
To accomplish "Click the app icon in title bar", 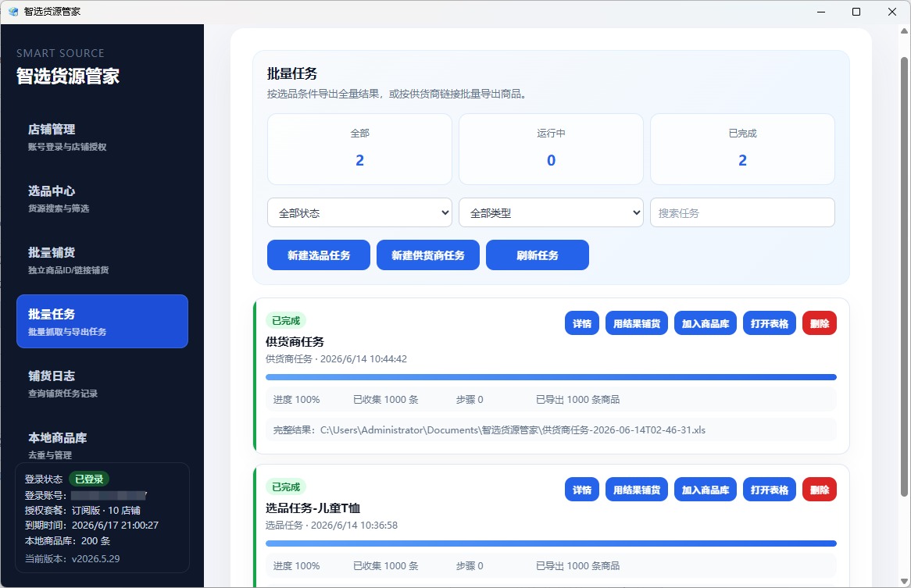I will (x=13, y=12).
